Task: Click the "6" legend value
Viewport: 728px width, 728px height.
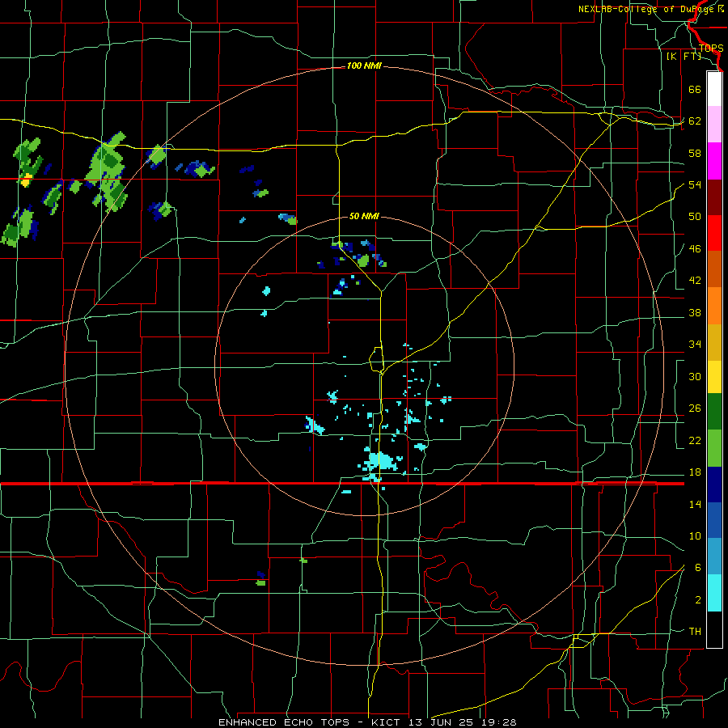Action: point(698,568)
